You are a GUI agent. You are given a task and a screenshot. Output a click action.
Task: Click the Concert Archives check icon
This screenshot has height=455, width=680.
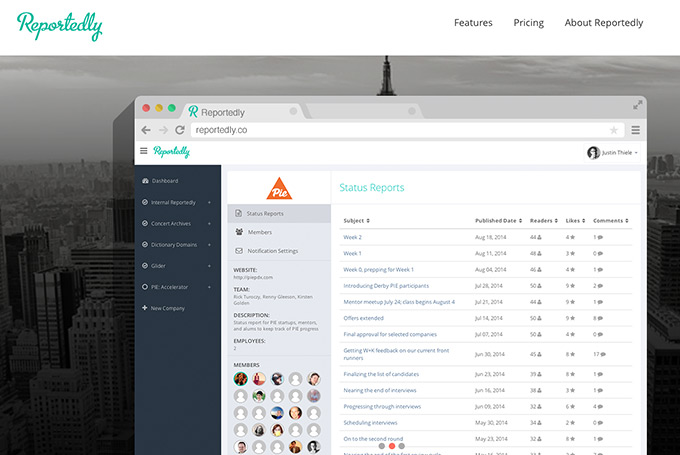[x=145, y=223]
